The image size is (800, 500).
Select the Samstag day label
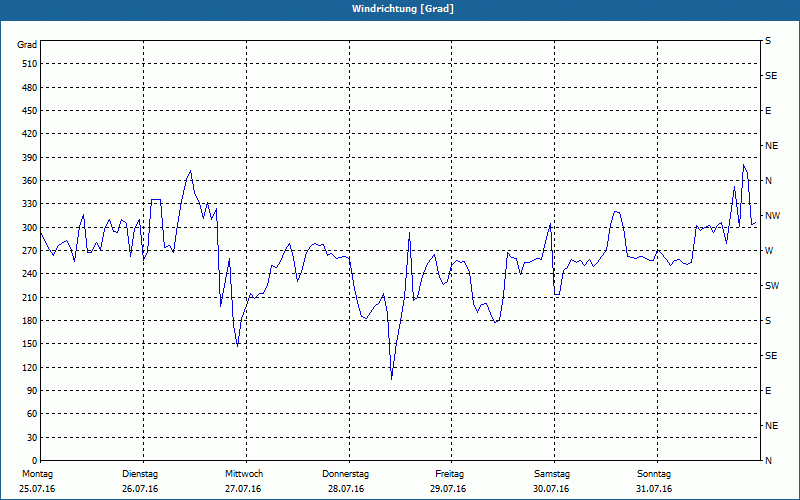[552, 474]
